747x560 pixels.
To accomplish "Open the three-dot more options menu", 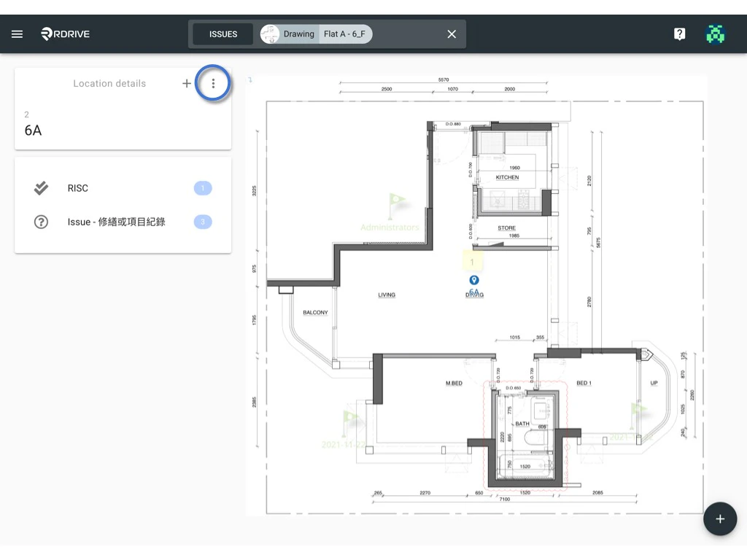I will (x=213, y=84).
